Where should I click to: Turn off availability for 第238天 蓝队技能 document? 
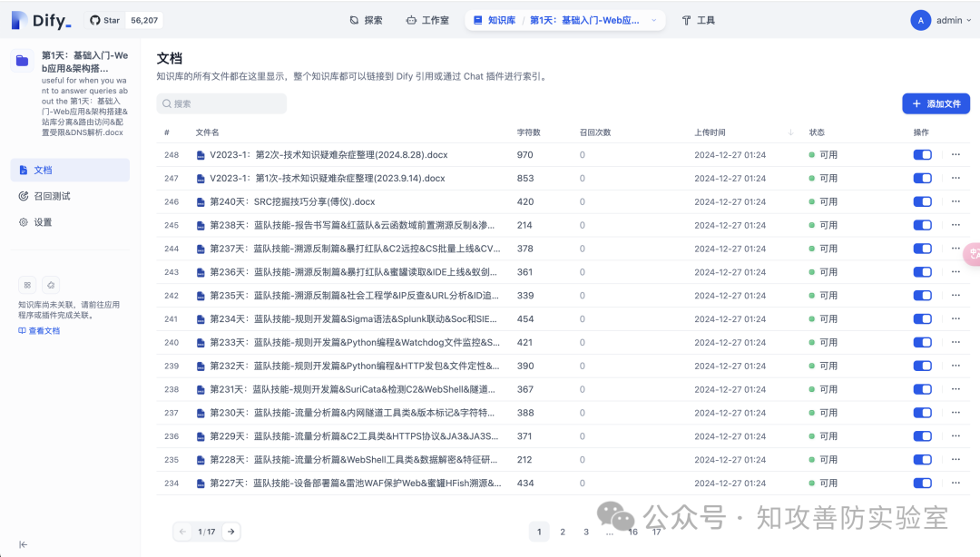[922, 225]
